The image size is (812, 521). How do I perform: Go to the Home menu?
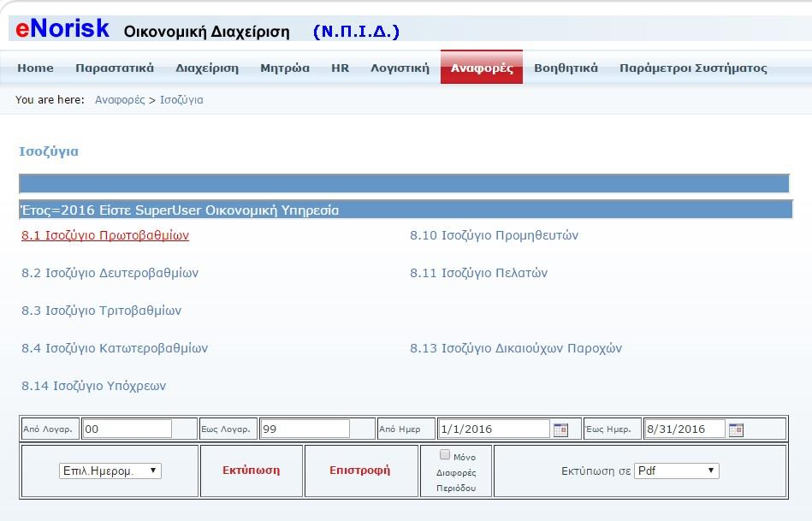(35, 68)
